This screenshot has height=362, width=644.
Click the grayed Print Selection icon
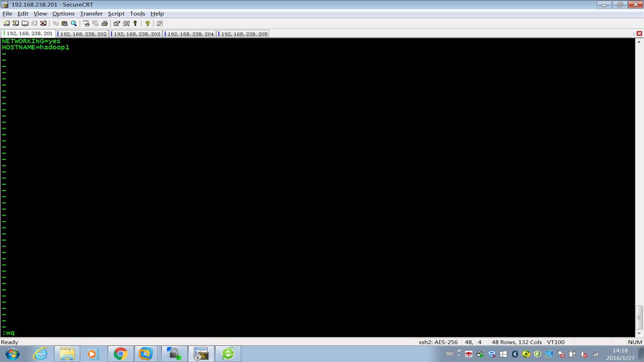coord(95,23)
